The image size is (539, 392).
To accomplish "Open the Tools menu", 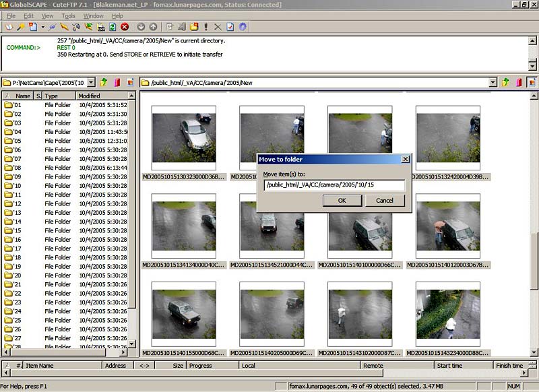I will [68, 15].
